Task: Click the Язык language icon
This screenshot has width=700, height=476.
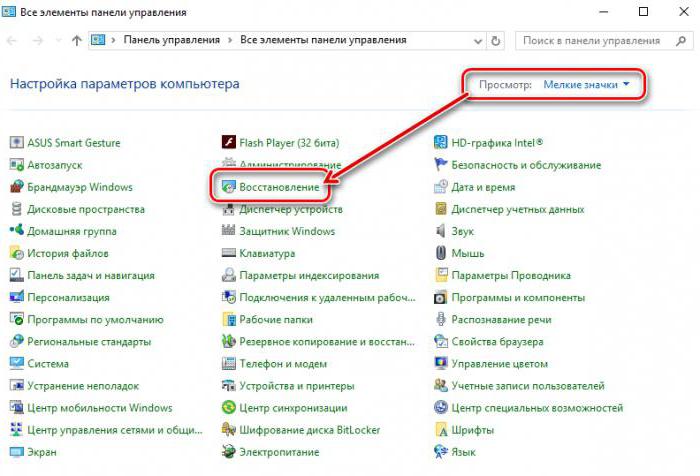Action: click(441, 452)
